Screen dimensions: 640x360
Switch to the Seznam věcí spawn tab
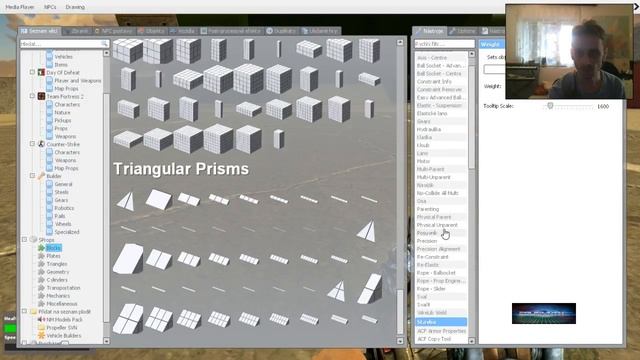pyautogui.click(x=40, y=31)
